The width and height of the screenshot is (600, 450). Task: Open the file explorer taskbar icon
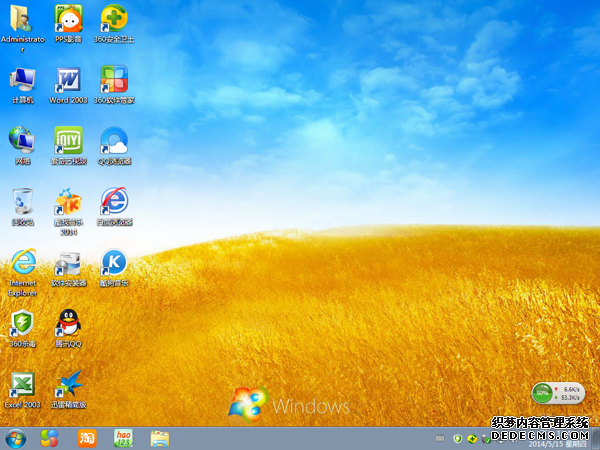(x=160, y=439)
